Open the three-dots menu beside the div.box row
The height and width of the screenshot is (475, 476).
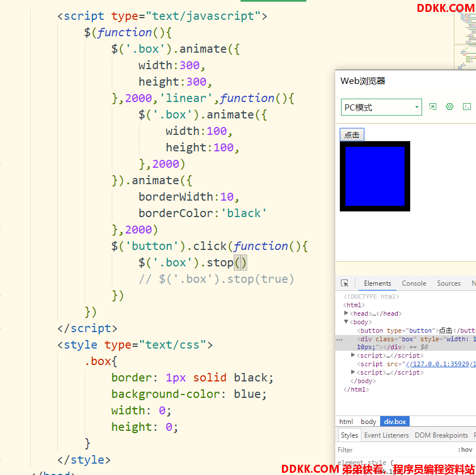tap(340, 340)
